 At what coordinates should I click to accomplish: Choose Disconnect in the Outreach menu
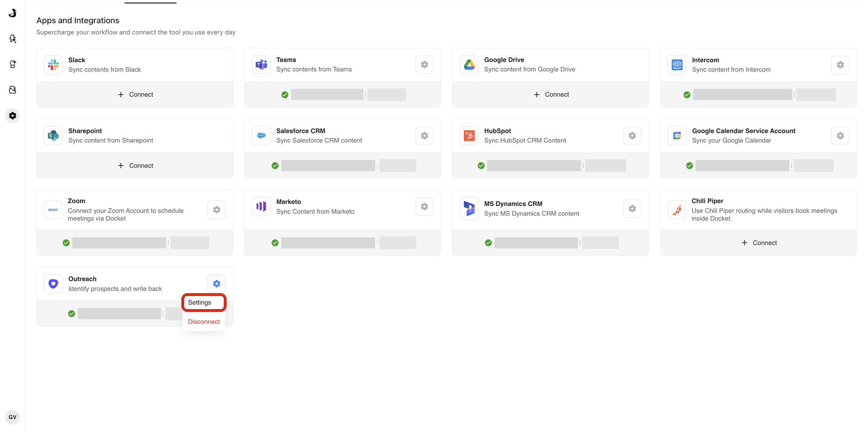(x=204, y=322)
